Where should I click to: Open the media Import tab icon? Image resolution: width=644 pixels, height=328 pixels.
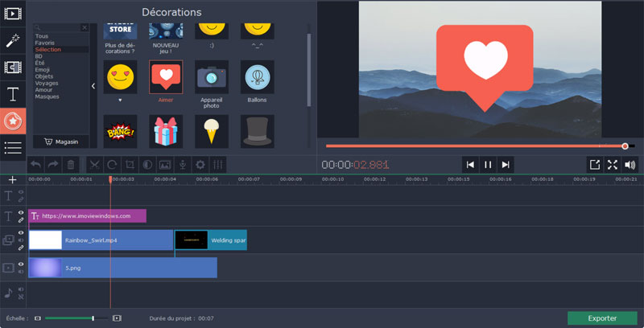click(x=13, y=14)
